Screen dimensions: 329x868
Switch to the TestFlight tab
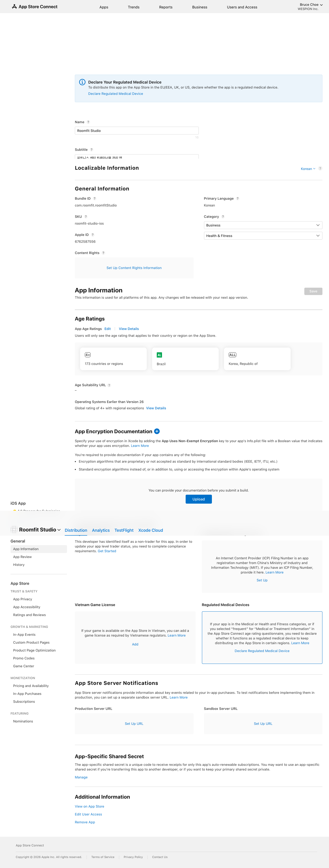pos(124,530)
